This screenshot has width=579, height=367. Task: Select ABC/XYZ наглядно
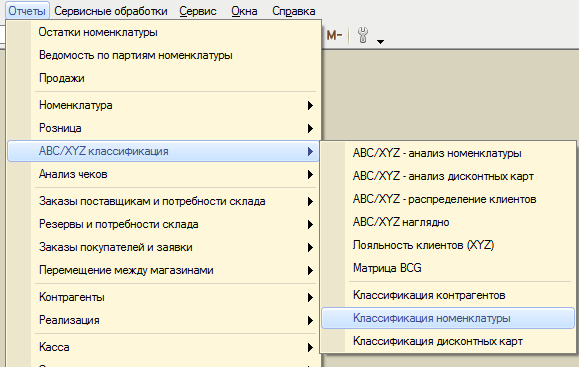(x=448, y=222)
